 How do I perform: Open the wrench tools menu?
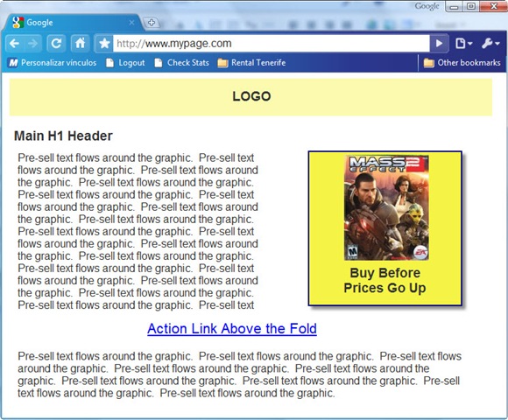pyautogui.click(x=490, y=44)
